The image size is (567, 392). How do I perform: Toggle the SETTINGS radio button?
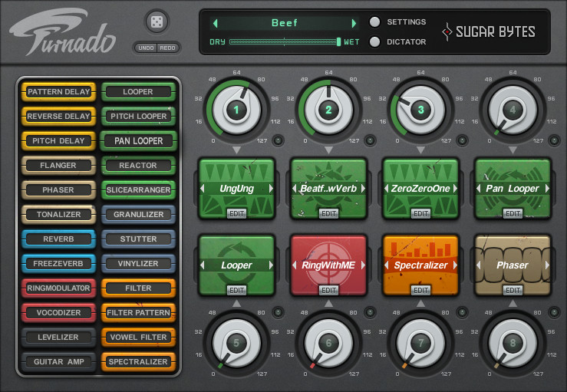375,22
